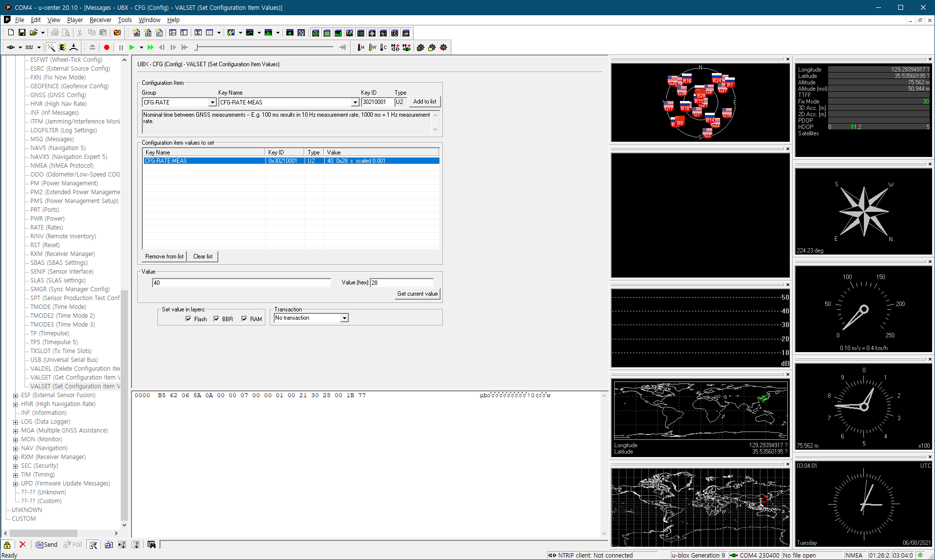Click the green Play button
This screenshot has width=935, height=560.
131,48
